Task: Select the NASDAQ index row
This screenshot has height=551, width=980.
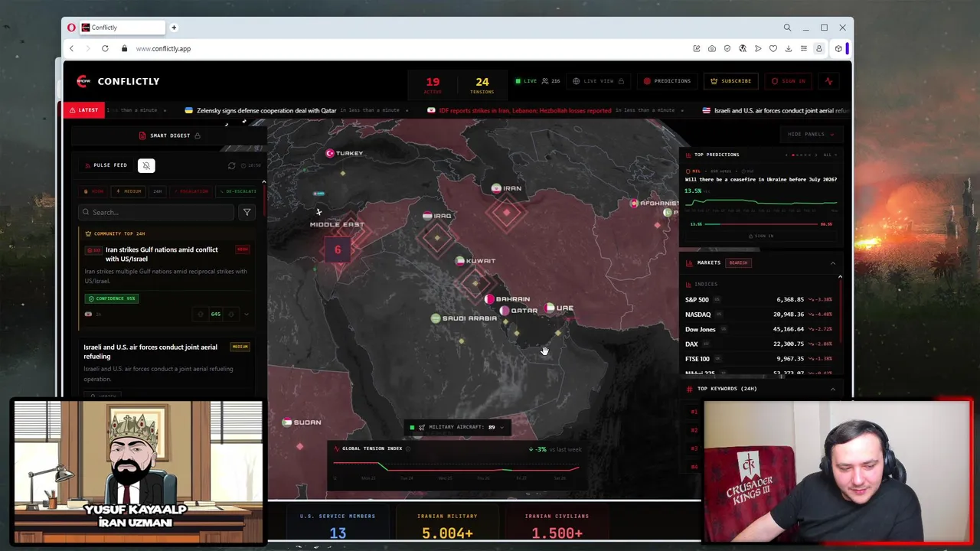Action: click(x=759, y=315)
